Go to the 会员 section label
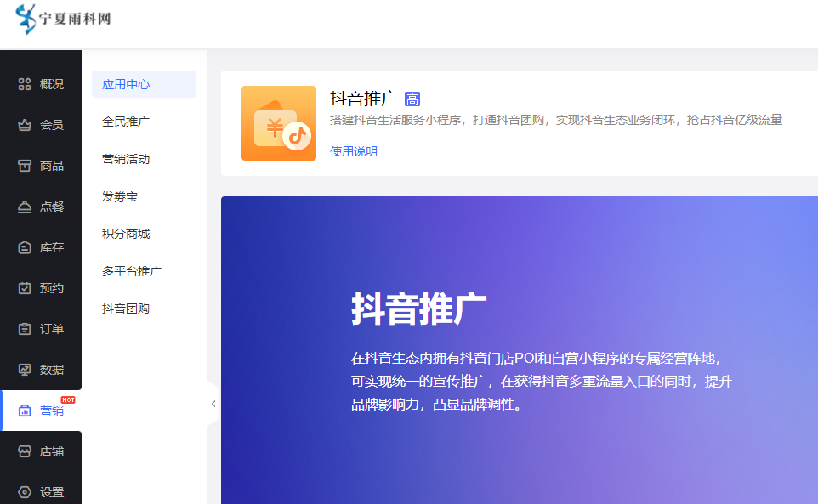This screenshot has width=818, height=504. (52, 125)
